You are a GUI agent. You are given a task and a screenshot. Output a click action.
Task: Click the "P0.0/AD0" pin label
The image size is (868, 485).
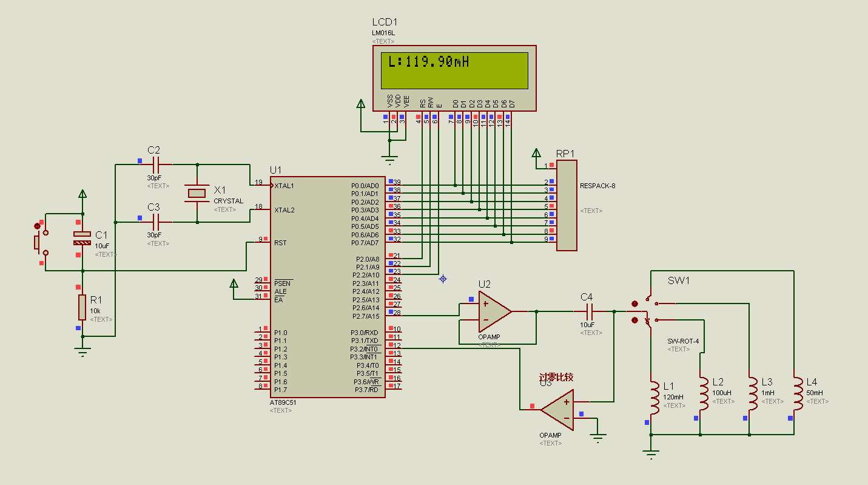365,185
